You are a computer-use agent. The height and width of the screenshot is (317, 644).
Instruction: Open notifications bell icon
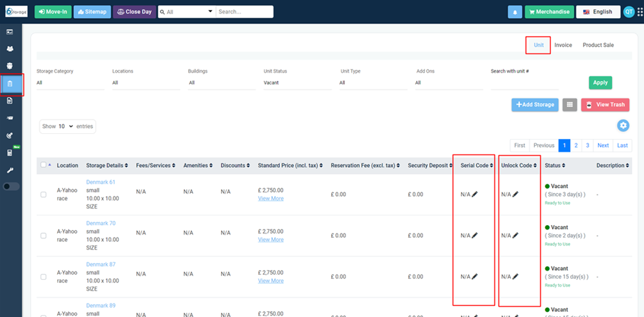[x=515, y=12]
